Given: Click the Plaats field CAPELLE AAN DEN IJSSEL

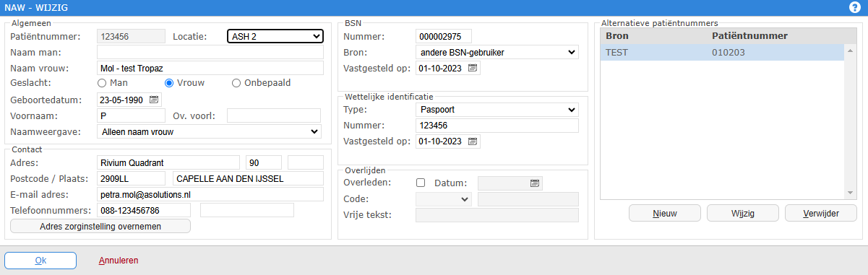Looking at the screenshot, I should click(x=248, y=178).
